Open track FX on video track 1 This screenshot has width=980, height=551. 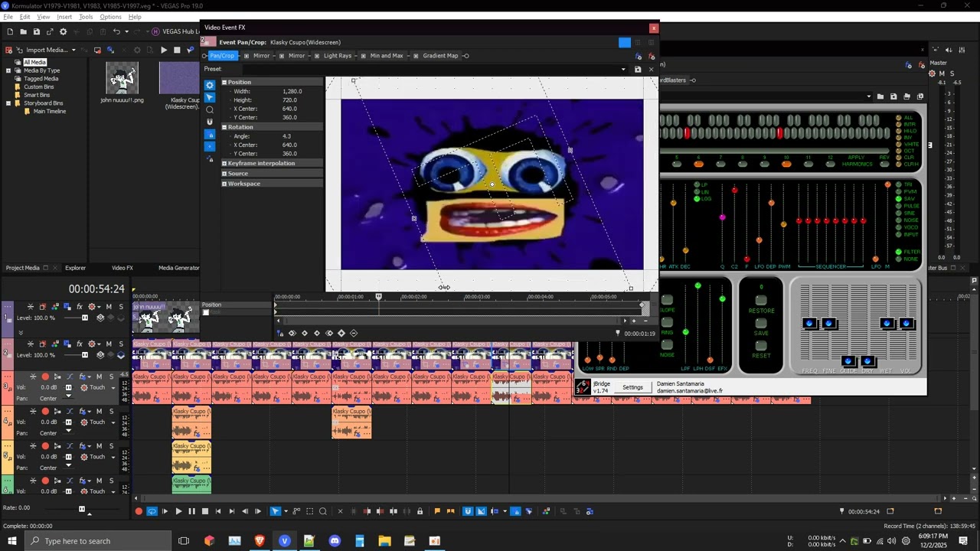tap(79, 307)
